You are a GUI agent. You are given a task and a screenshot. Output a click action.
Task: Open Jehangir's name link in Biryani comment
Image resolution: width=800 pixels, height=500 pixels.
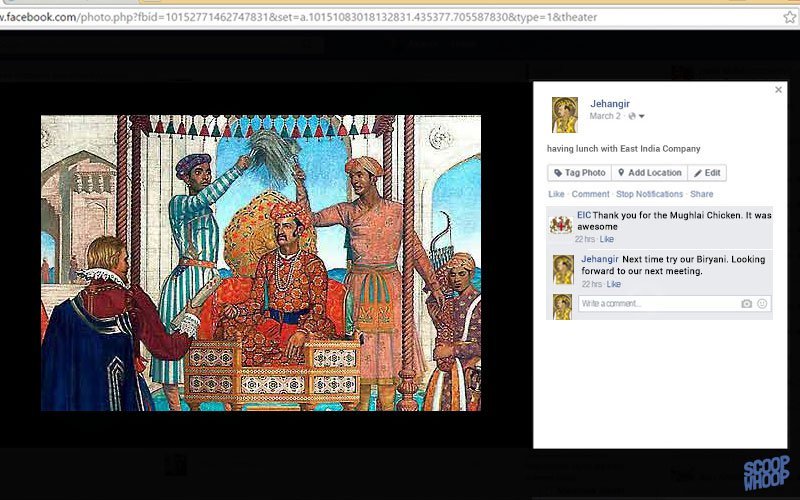pyautogui.click(x=599, y=259)
